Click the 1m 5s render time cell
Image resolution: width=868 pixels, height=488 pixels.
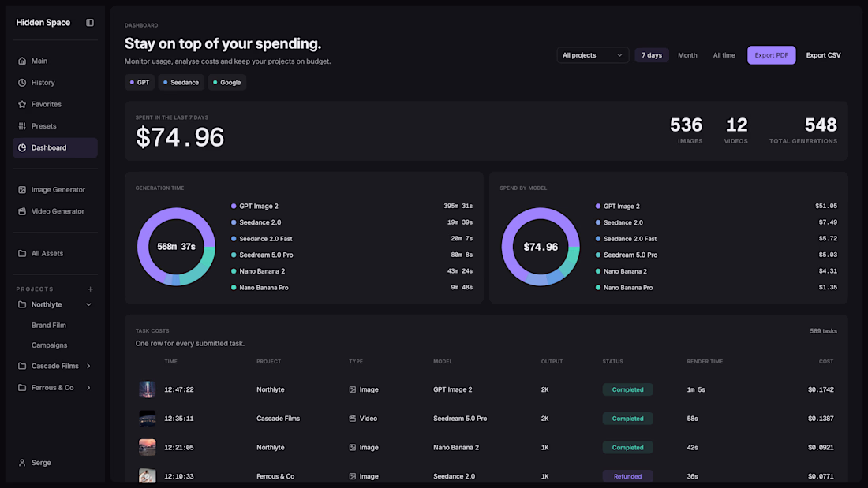696,389
